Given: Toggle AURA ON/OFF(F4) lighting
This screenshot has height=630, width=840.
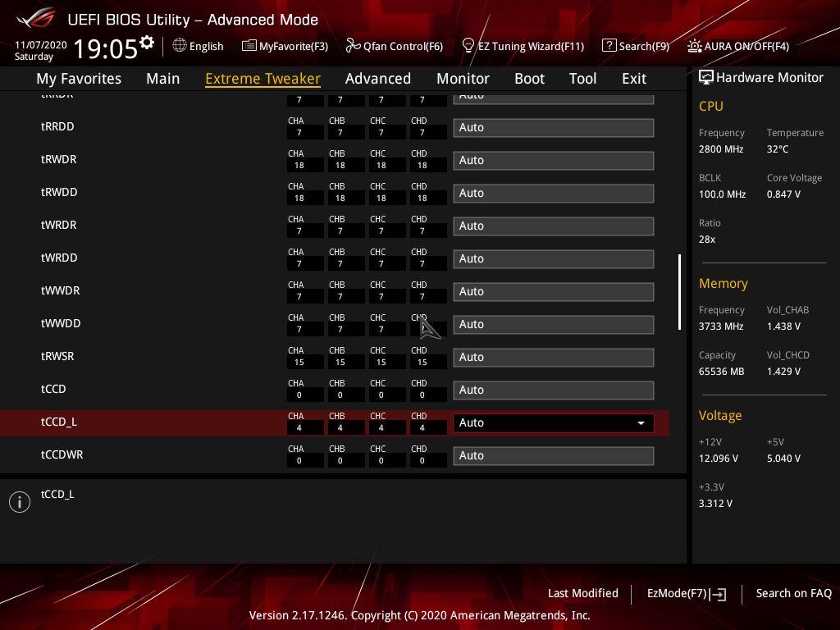Looking at the screenshot, I should point(738,46).
